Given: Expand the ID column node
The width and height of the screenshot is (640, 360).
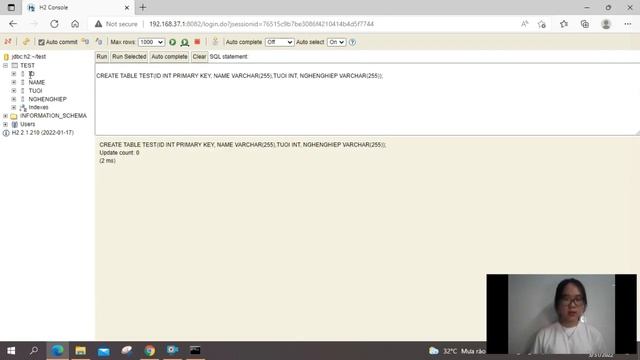Looking at the screenshot, I should pos(14,74).
